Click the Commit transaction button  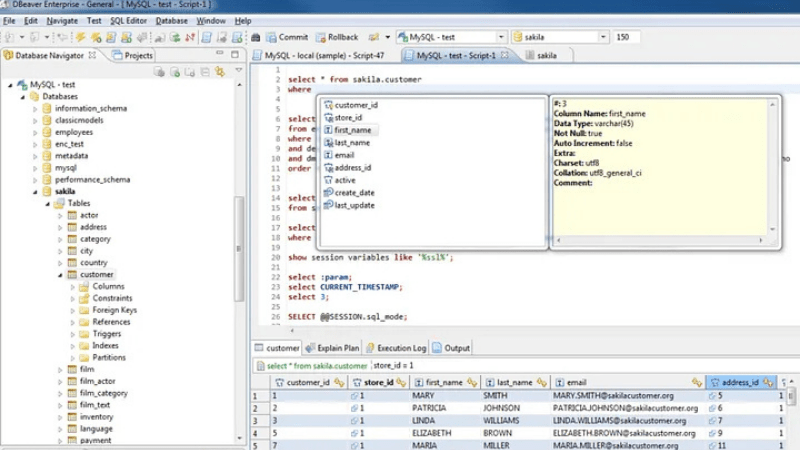[286, 37]
